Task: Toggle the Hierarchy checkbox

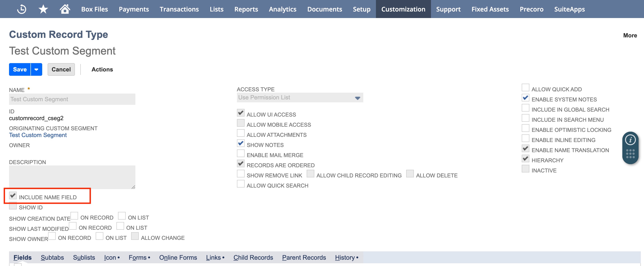Action: (x=525, y=159)
